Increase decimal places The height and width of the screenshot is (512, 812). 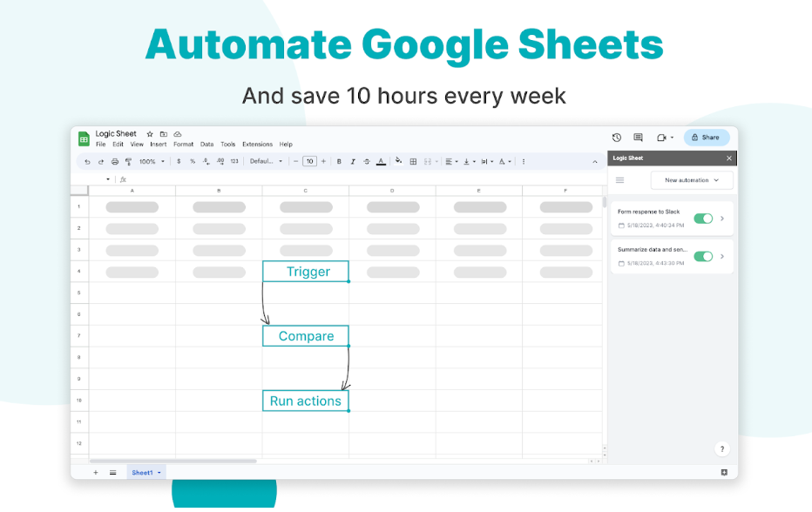coord(220,161)
